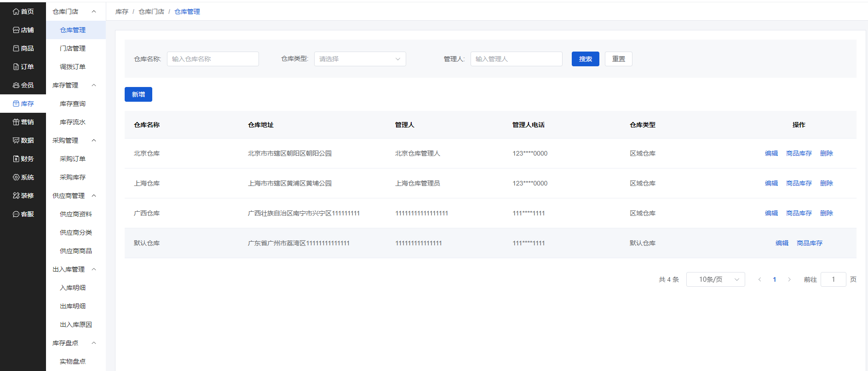Select 调拨订单 submenu item
The height and width of the screenshot is (371, 868).
click(x=76, y=67)
